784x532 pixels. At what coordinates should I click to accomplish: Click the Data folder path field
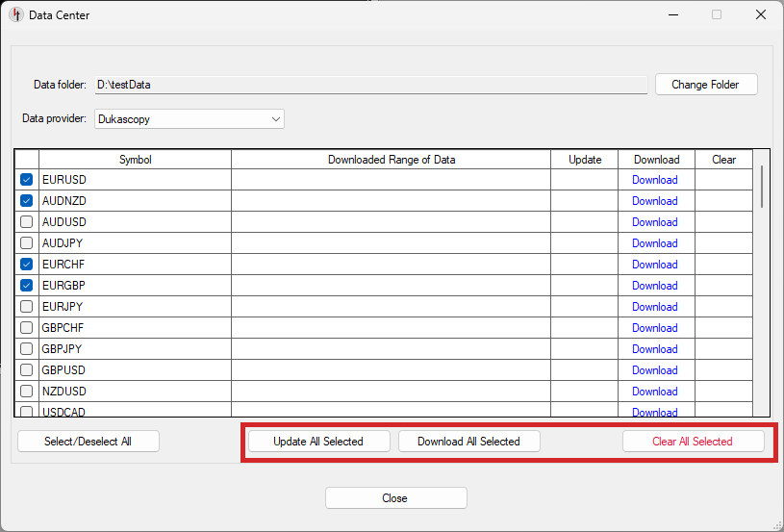370,85
